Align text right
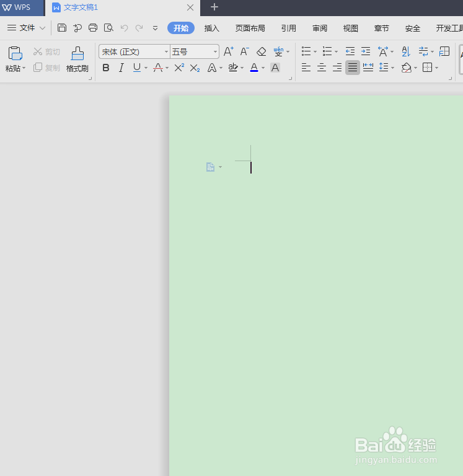This screenshot has height=476, width=463. (337, 68)
